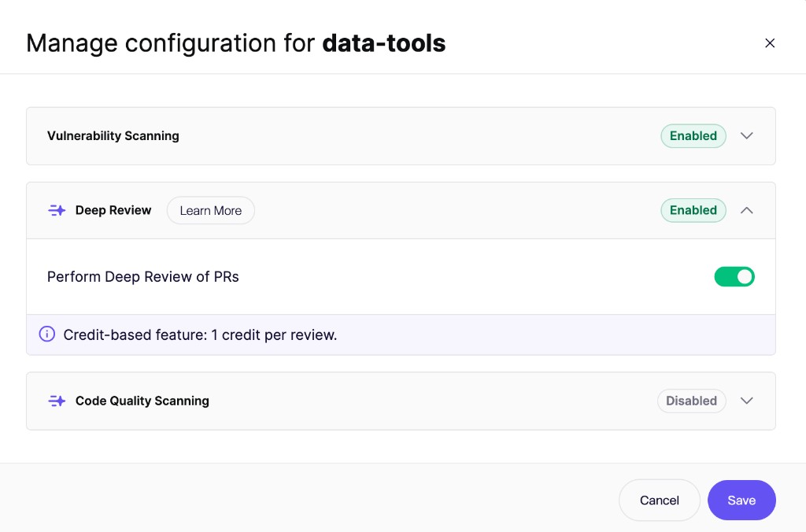This screenshot has width=806, height=532.
Task: Click the Deep Review sparkle icon
Action: (57, 210)
